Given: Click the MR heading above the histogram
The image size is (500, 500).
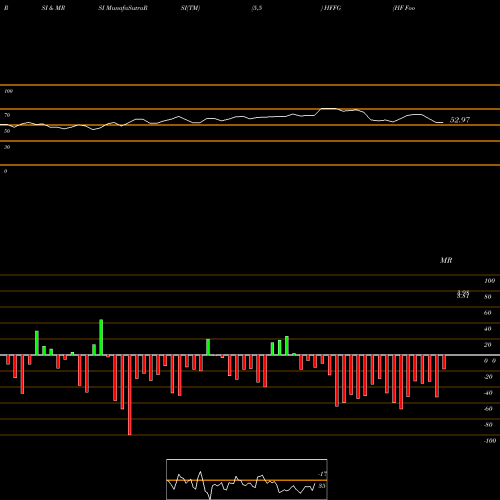Looking at the screenshot, I should pos(446,260).
